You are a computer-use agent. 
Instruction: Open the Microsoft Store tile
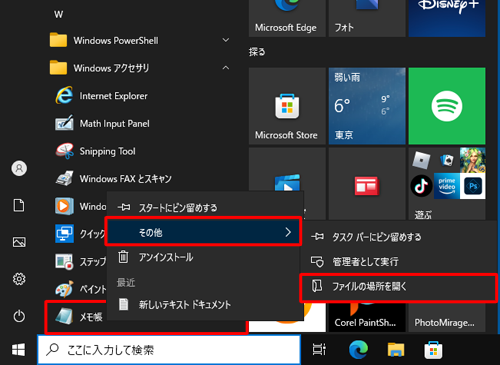click(x=287, y=106)
